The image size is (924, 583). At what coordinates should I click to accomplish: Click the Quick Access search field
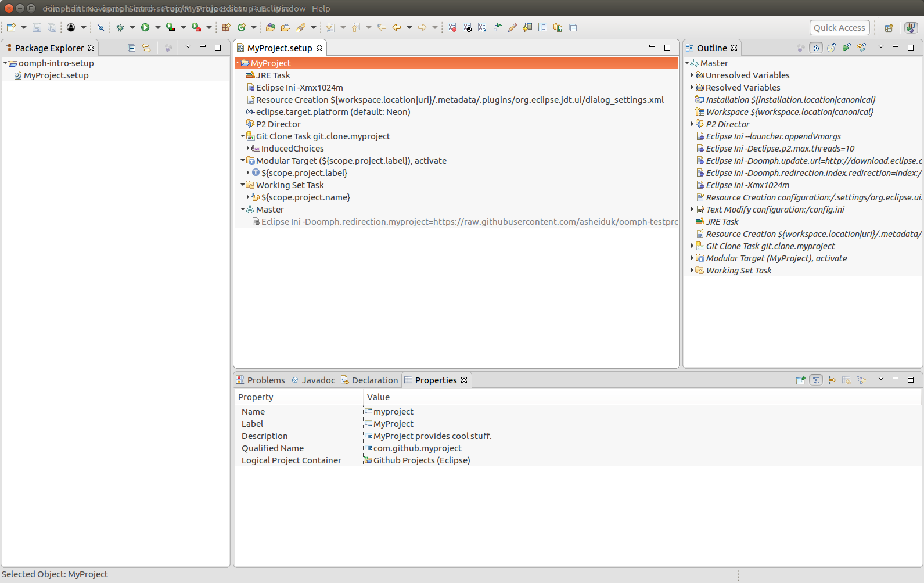(839, 27)
